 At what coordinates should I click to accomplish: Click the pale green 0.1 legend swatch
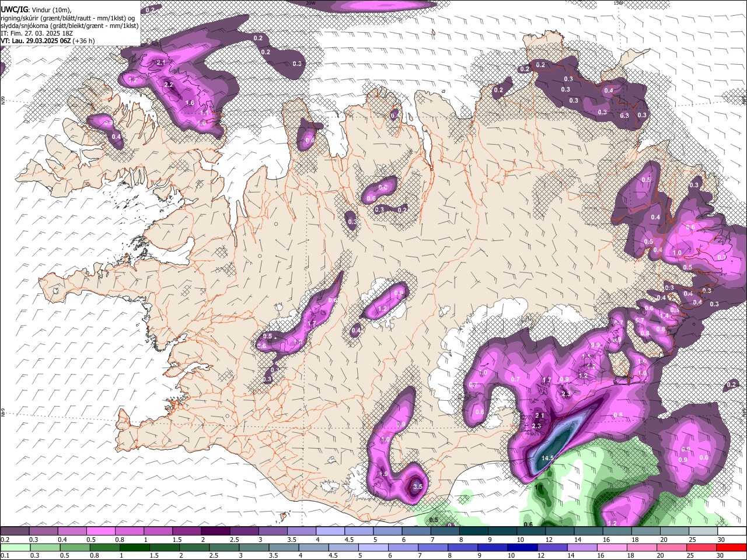click(x=15, y=547)
